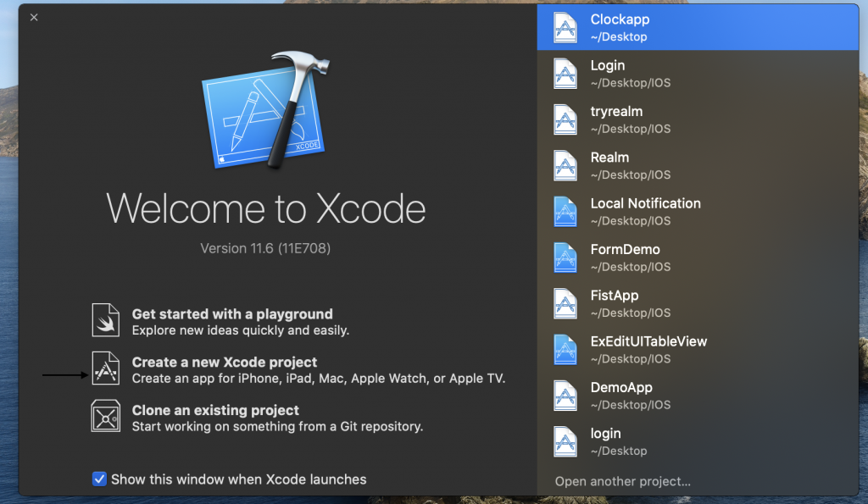
Task: Select the lowercase login project name
Action: pos(605,433)
